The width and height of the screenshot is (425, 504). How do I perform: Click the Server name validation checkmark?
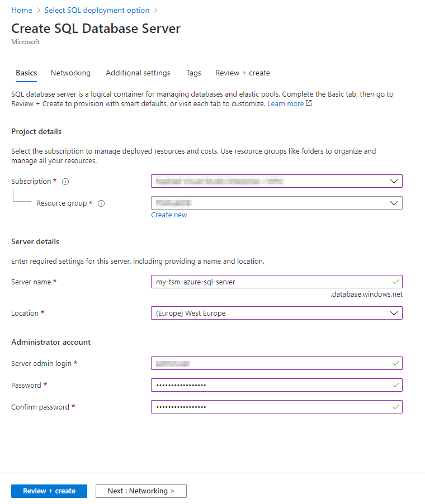pos(396,282)
